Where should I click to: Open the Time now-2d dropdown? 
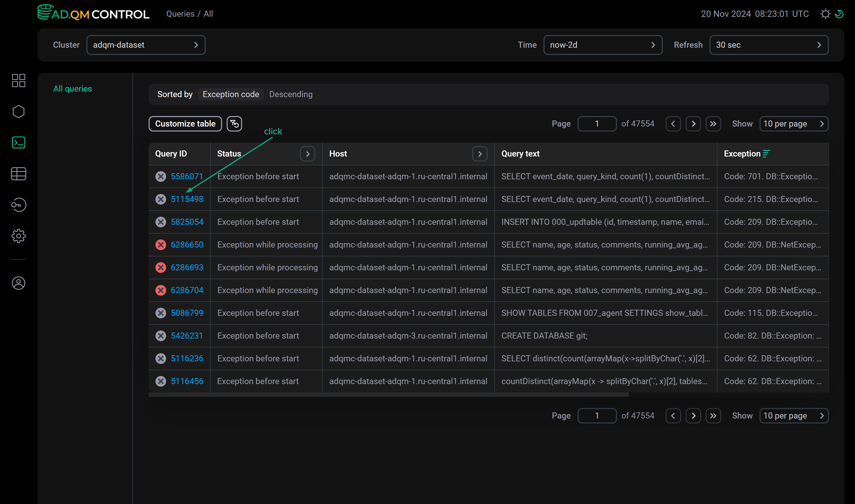coord(603,45)
